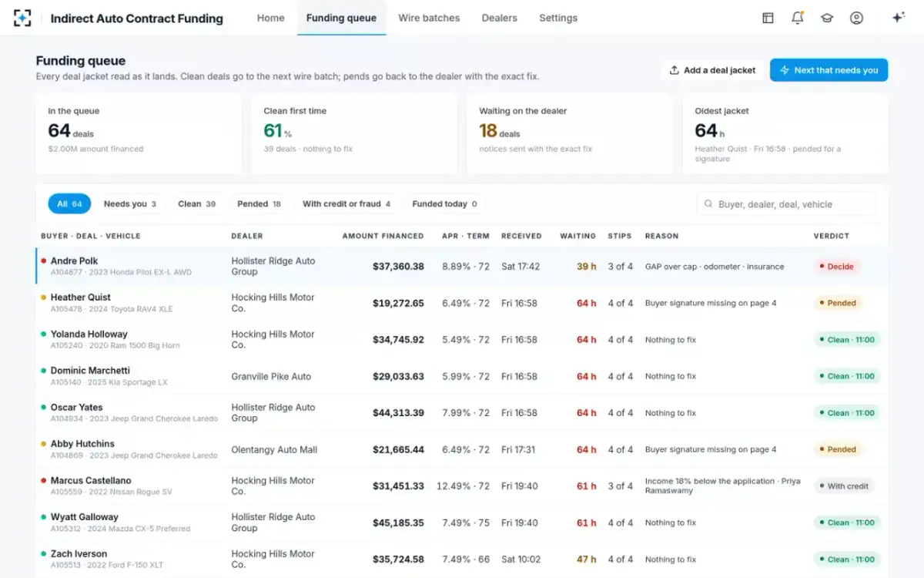Open the Wire batches tab
The image size is (924, 578).
429,18
